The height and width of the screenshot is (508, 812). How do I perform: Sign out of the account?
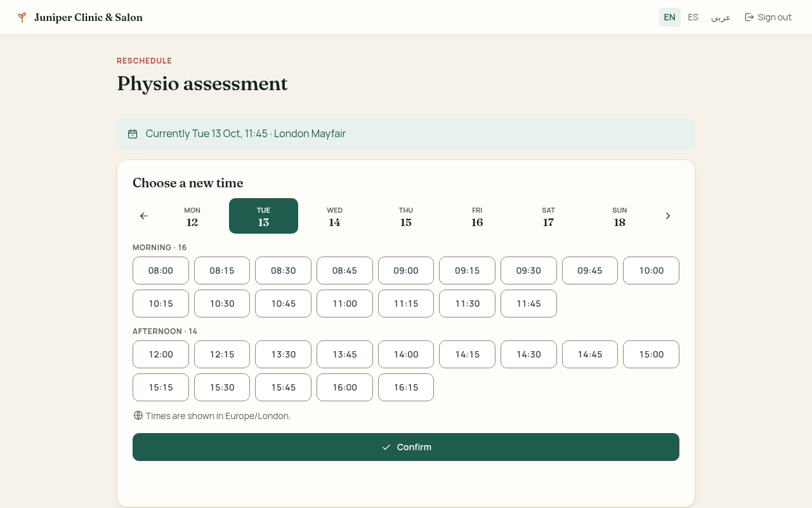coord(768,17)
